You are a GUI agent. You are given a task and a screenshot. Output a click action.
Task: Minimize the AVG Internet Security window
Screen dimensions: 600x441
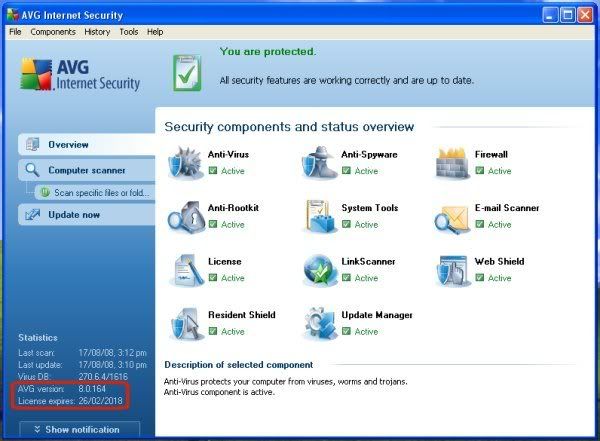(550, 15)
